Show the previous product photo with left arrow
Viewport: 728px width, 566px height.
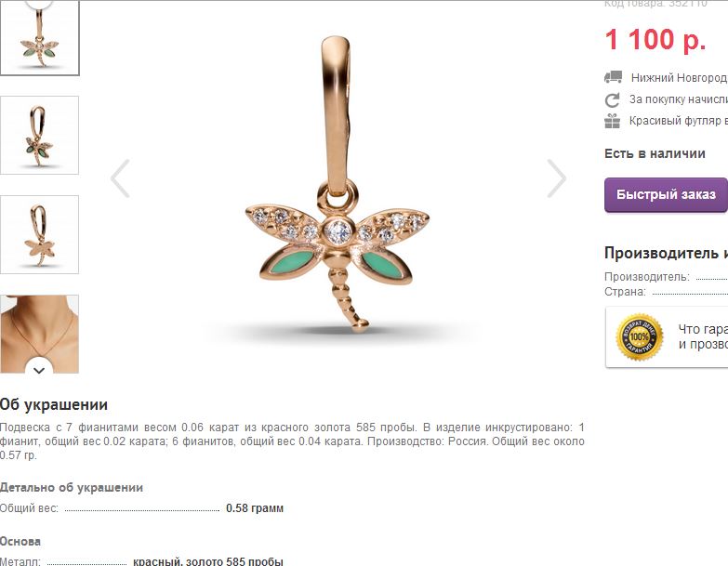[x=120, y=178]
